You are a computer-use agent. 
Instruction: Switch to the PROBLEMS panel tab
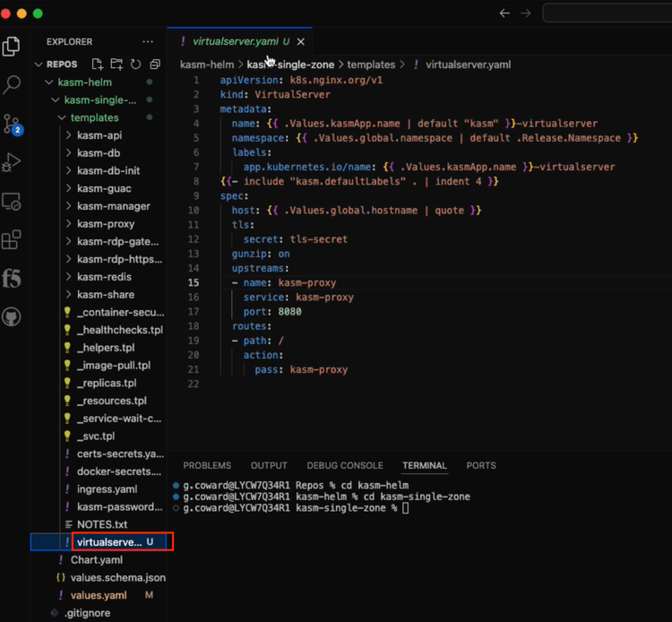coord(207,466)
